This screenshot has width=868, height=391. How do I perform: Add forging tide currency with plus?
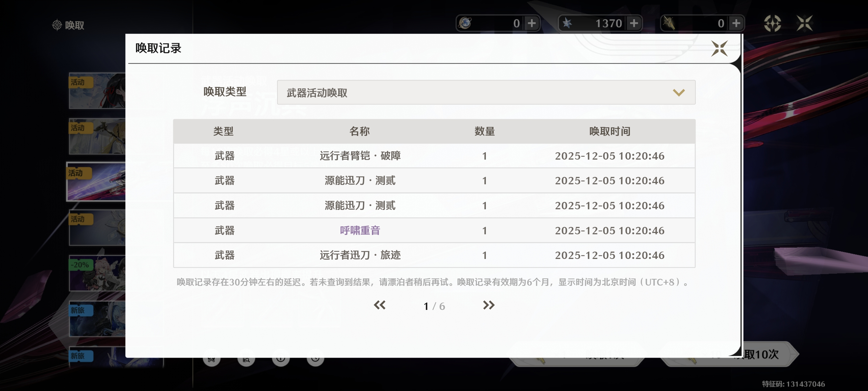click(736, 23)
